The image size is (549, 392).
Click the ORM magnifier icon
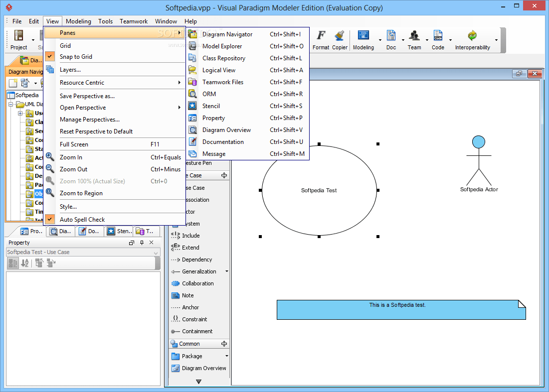click(192, 94)
